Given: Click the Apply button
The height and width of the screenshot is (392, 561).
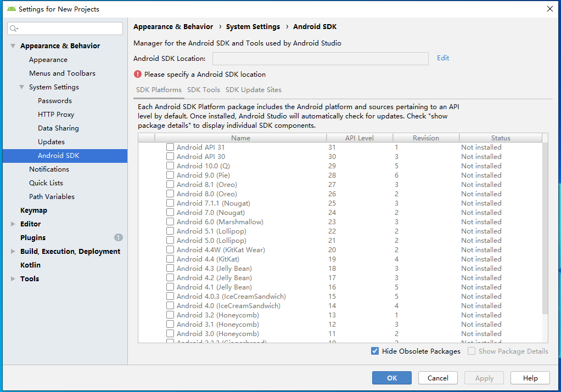Looking at the screenshot, I should click(484, 378).
